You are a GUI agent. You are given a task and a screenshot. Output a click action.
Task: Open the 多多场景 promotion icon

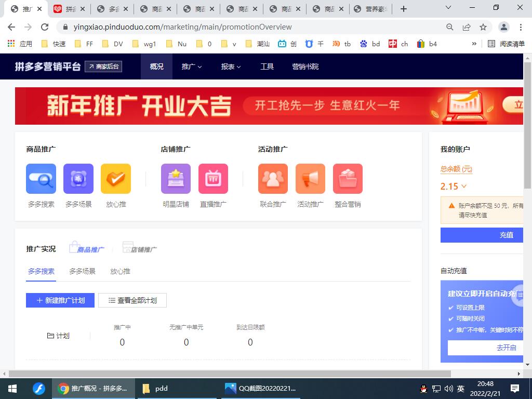[78, 179]
